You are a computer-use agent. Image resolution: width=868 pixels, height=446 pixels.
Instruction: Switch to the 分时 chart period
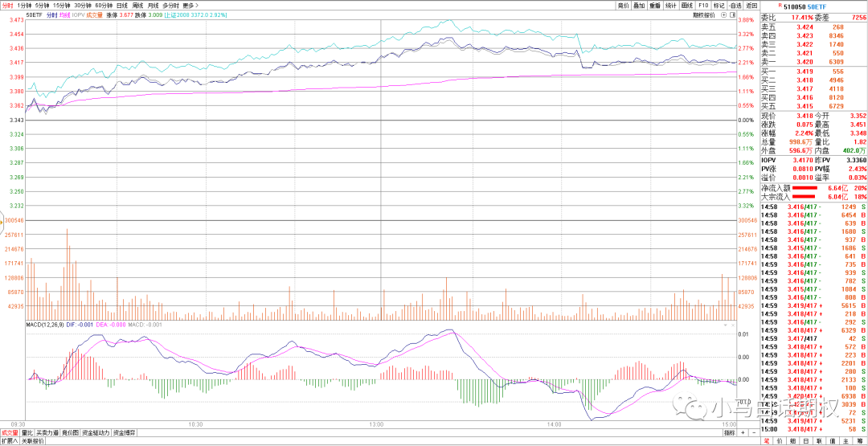8,6
